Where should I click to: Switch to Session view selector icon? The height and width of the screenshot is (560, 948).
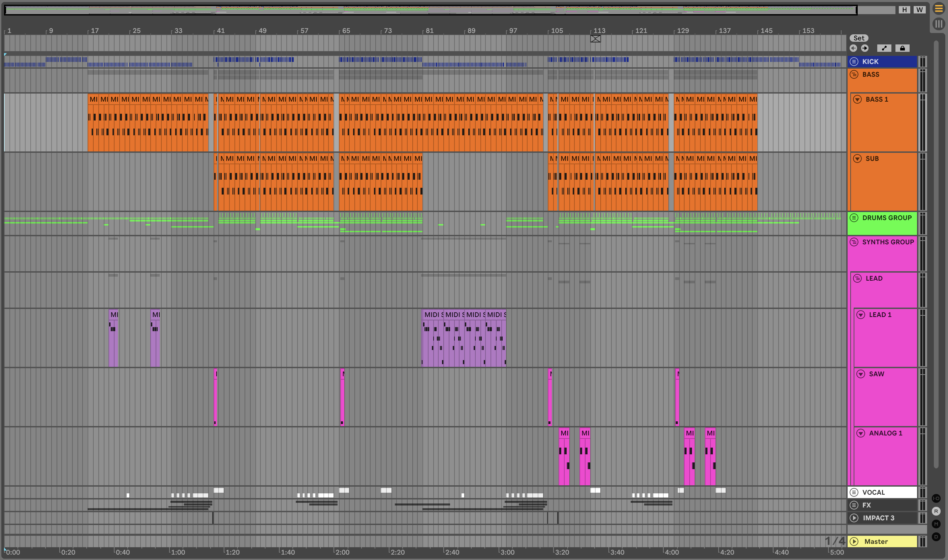[x=939, y=24]
